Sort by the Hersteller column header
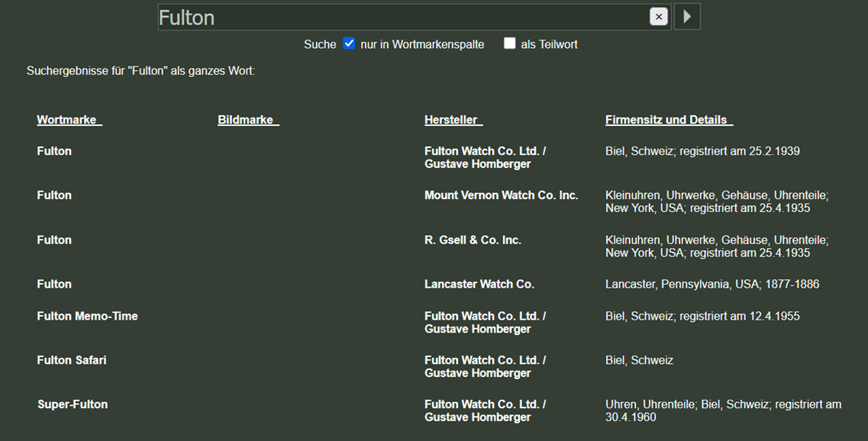 [453, 120]
